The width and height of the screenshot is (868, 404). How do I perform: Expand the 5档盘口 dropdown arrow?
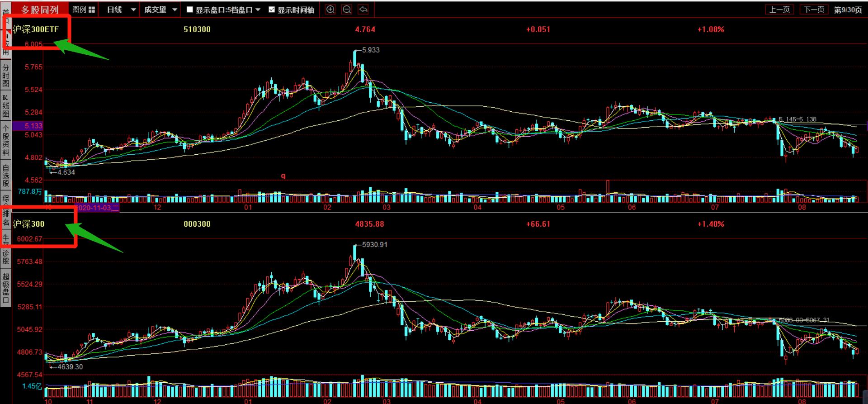pos(258,10)
